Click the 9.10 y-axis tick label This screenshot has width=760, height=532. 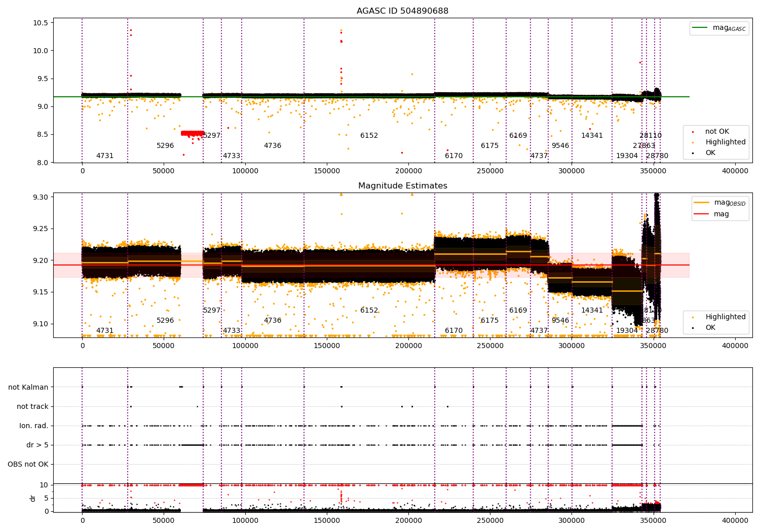pos(41,324)
